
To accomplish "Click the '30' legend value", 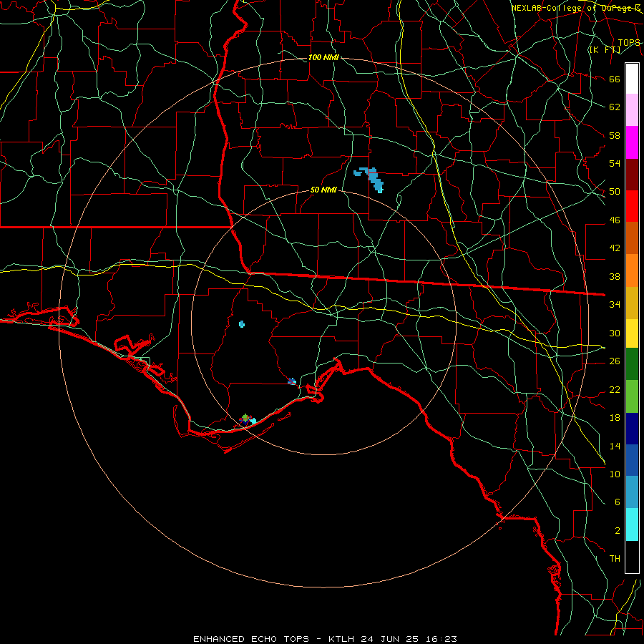I will coord(615,333).
